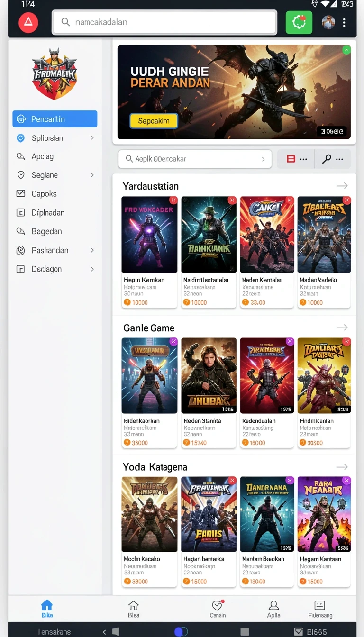Dismiss the Madan Kadeilo card red badge
The width and height of the screenshot is (364, 637).
click(x=347, y=200)
